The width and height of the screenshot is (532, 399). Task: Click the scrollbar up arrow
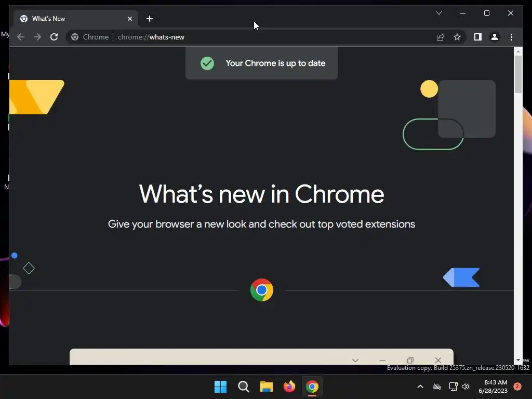tap(518, 51)
